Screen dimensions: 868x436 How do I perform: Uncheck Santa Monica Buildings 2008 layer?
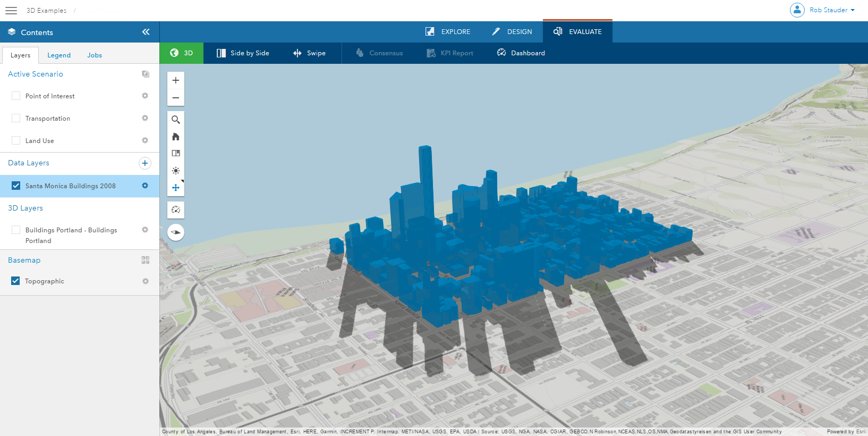(x=16, y=186)
